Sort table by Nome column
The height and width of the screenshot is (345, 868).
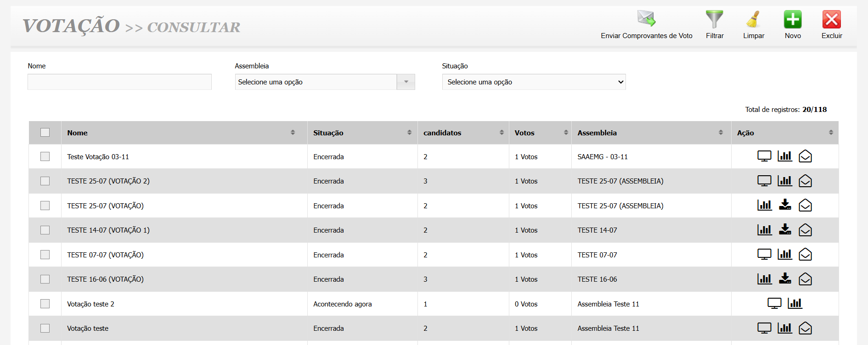point(293,133)
